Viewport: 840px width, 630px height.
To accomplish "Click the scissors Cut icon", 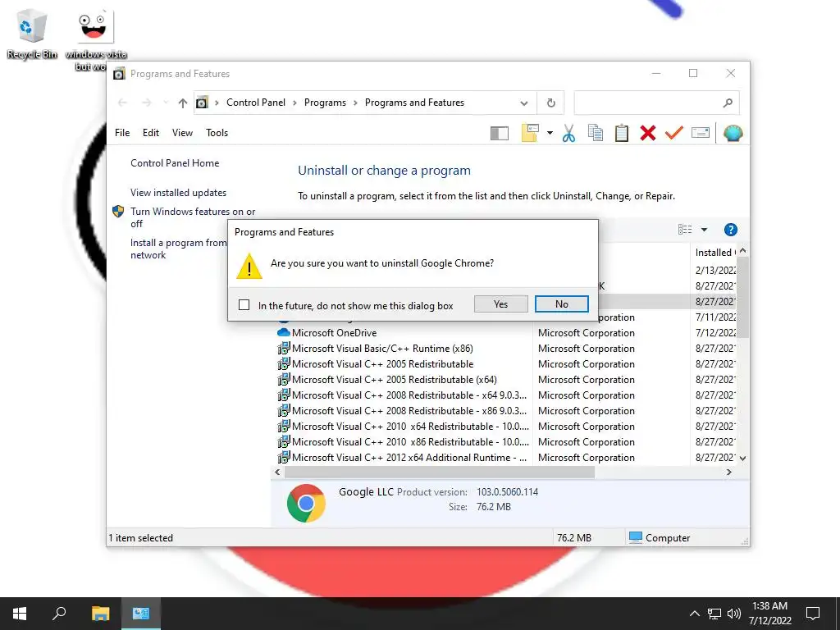I will [568, 133].
